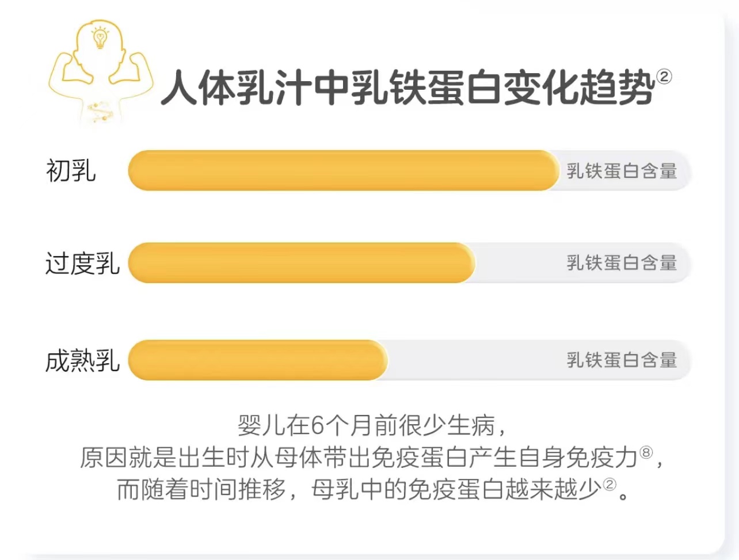Screen dimensions: 739x560
Task: Click 乳铁蛋白含量 label on 过度乳 bar
Action: click(x=622, y=263)
